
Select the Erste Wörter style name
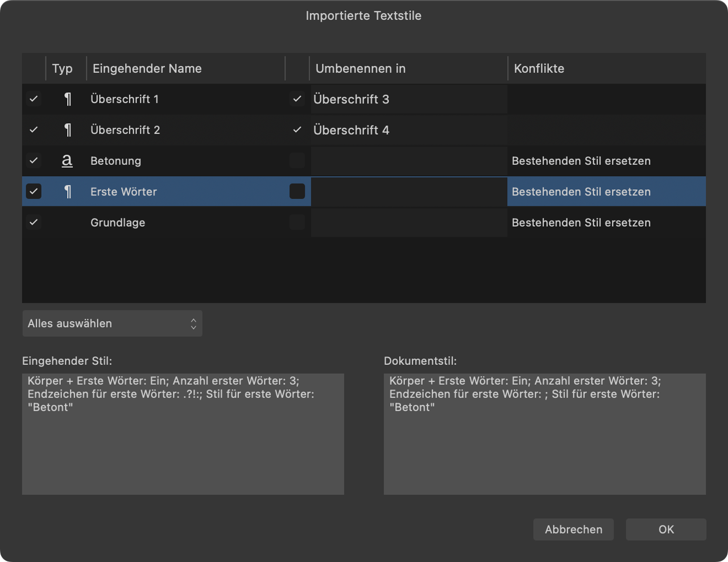[x=123, y=192]
